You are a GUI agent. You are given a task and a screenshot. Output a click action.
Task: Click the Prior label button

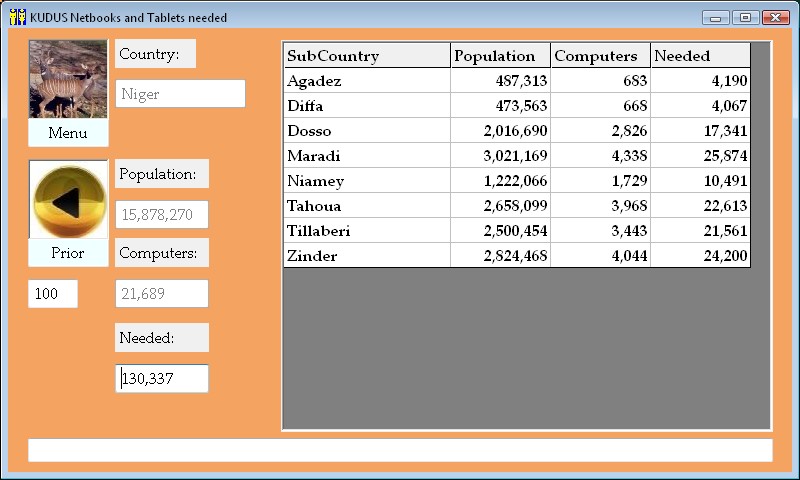[68, 253]
